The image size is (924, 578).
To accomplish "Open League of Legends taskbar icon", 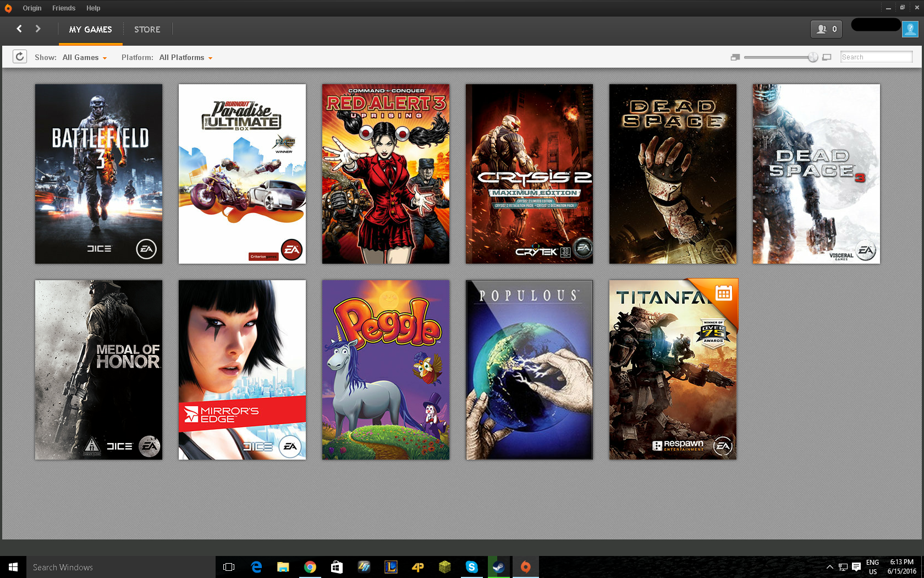I will (391, 567).
